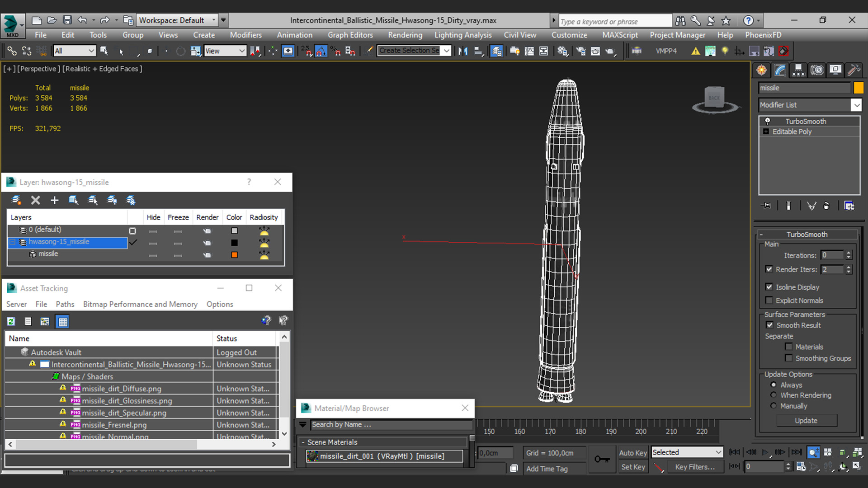Click the Configure Modifier Sets icon

click(x=849, y=206)
